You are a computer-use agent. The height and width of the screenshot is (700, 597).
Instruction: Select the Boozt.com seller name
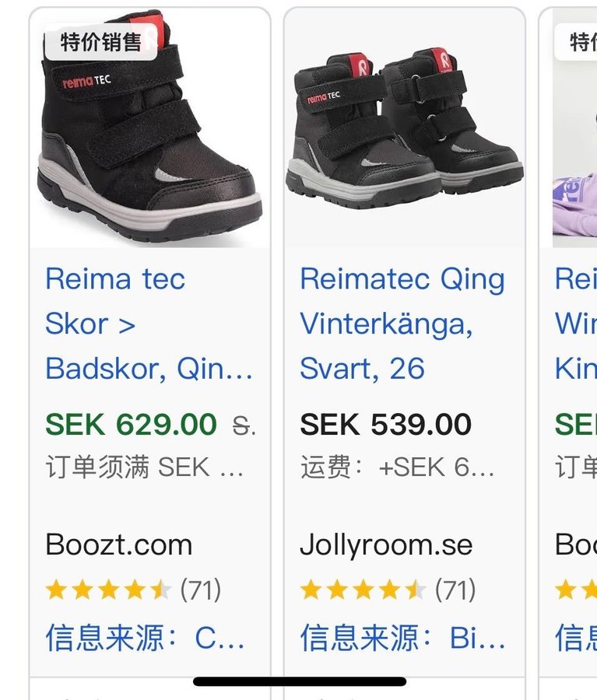pos(119,544)
